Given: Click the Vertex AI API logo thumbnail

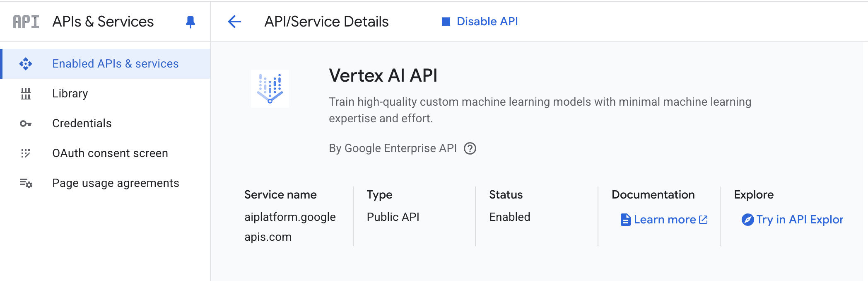Looking at the screenshot, I should tap(270, 89).
